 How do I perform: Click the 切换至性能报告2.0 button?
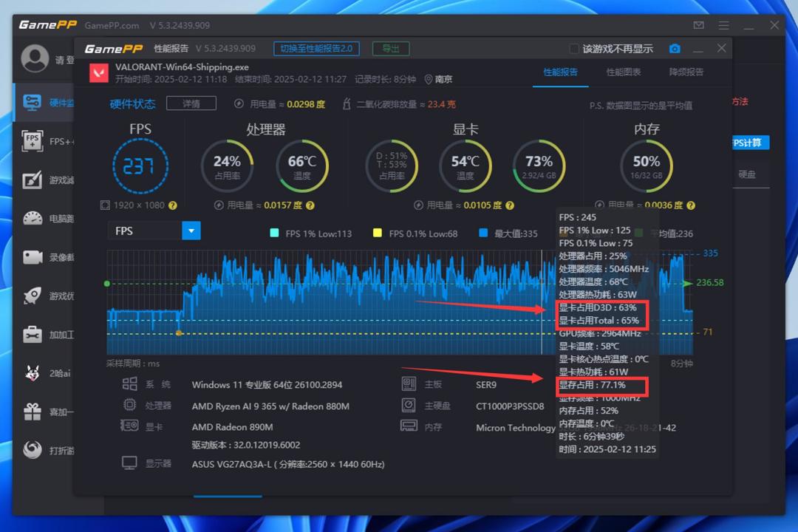316,49
